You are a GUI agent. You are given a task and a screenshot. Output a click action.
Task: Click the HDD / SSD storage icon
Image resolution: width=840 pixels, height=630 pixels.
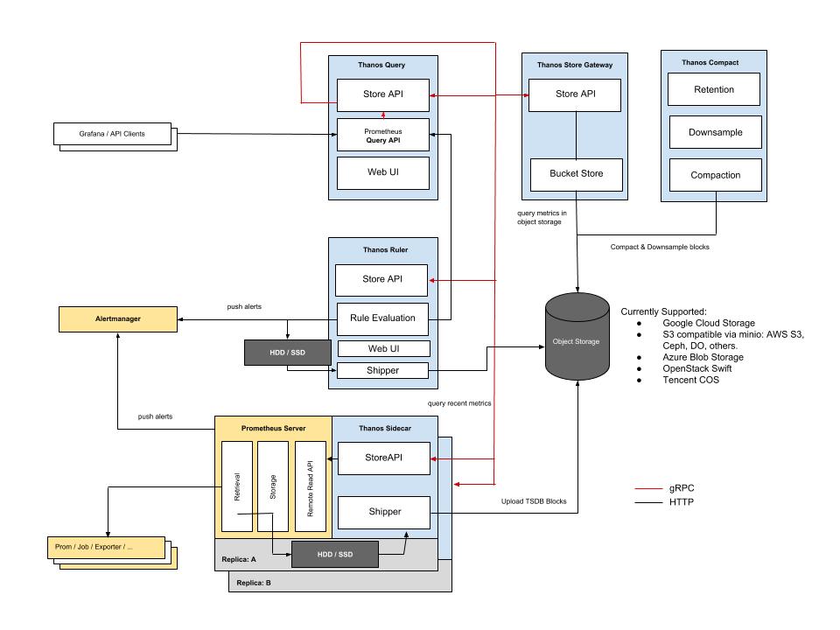pyautogui.click(x=289, y=352)
